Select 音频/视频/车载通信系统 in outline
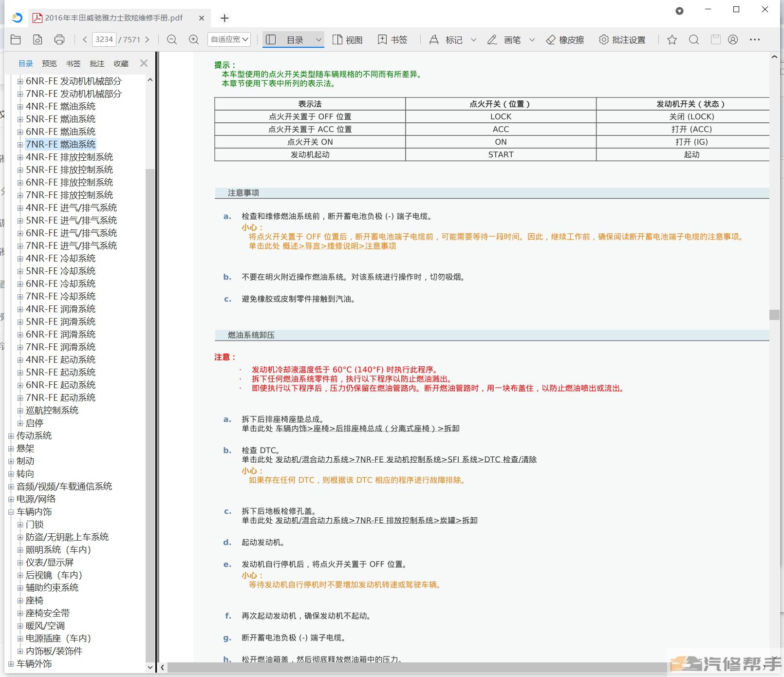The width and height of the screenshot is (784, 677). (64, 487)
